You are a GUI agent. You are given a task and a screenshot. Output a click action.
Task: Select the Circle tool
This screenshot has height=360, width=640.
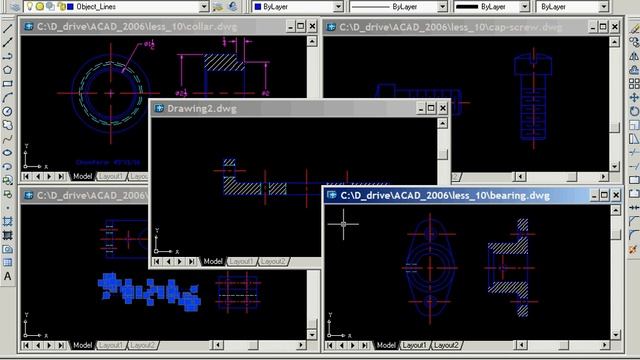7,111
